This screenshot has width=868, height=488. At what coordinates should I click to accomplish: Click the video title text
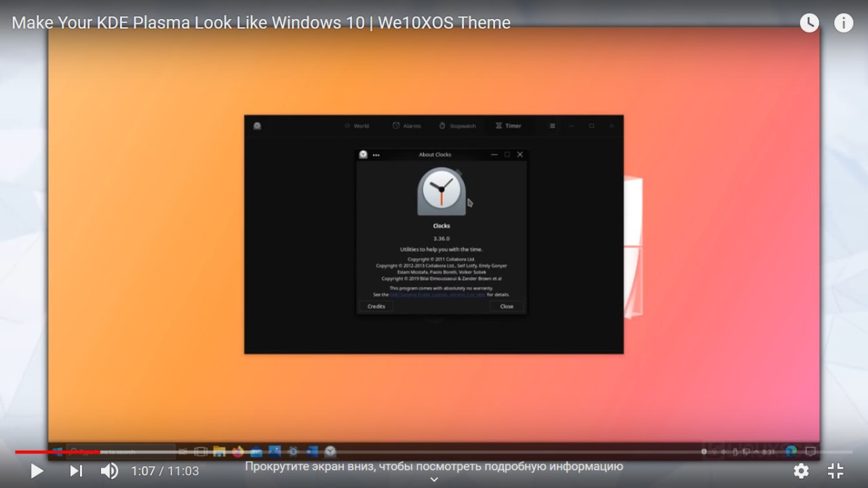pos(261,22)
